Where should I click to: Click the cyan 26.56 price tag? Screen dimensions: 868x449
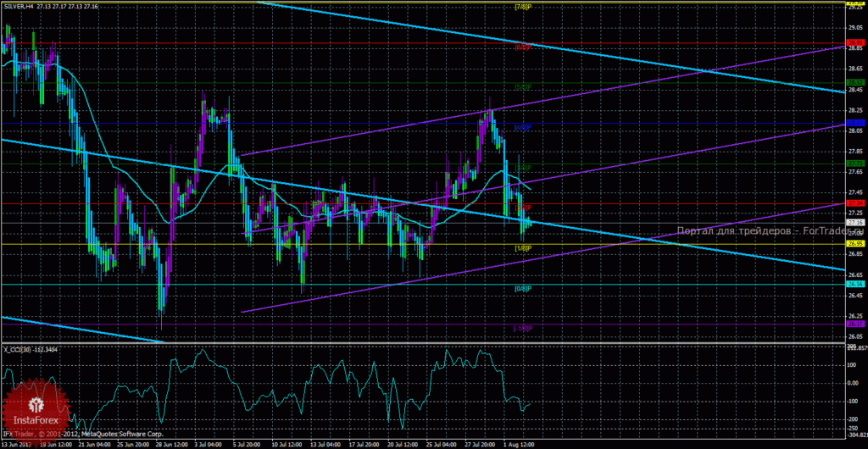coord(854,284)
